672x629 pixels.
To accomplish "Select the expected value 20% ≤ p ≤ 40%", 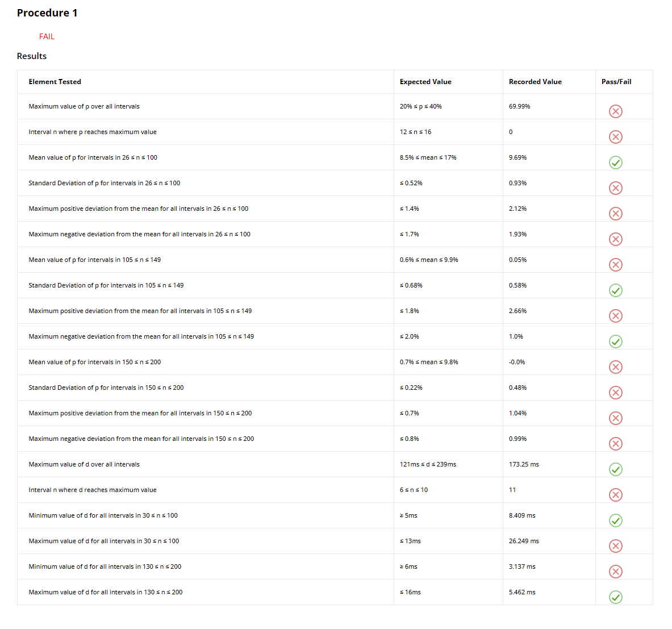I will 421,106.
